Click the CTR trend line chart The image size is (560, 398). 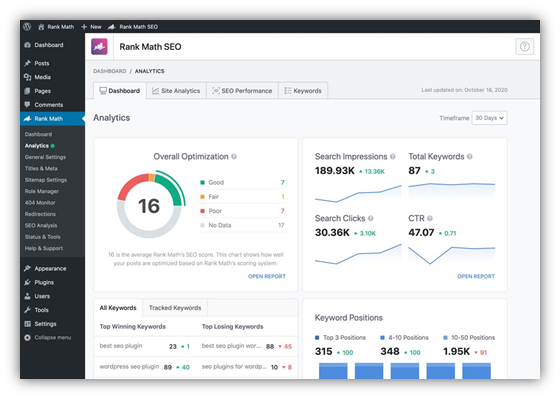pos(451,255)
